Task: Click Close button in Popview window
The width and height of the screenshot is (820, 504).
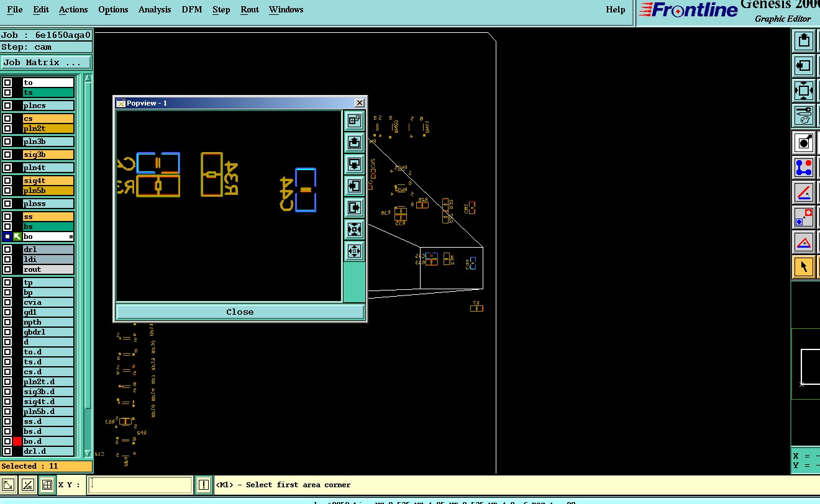Action: (240, 312)
